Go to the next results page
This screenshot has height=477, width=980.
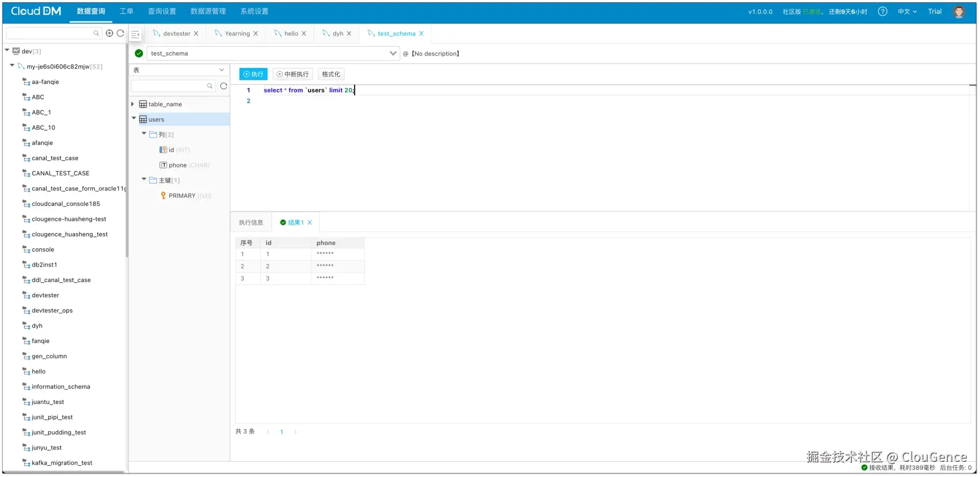(x=295, y=432)
